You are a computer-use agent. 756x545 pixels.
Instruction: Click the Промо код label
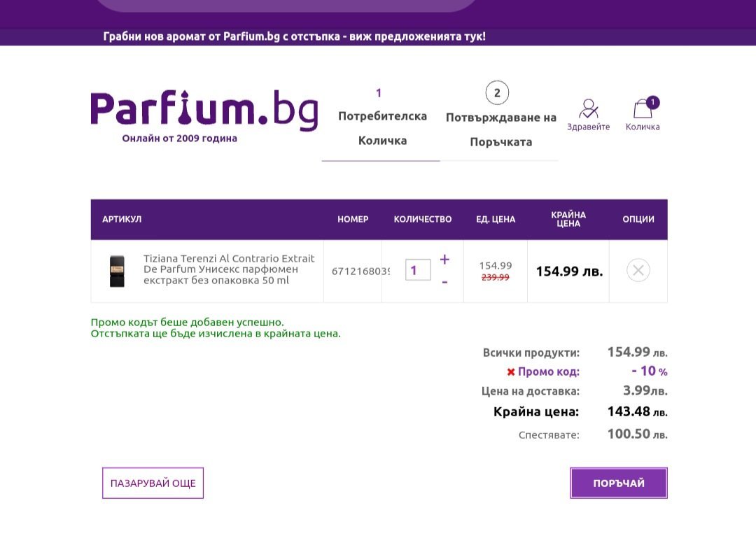[x=549, y=371]
